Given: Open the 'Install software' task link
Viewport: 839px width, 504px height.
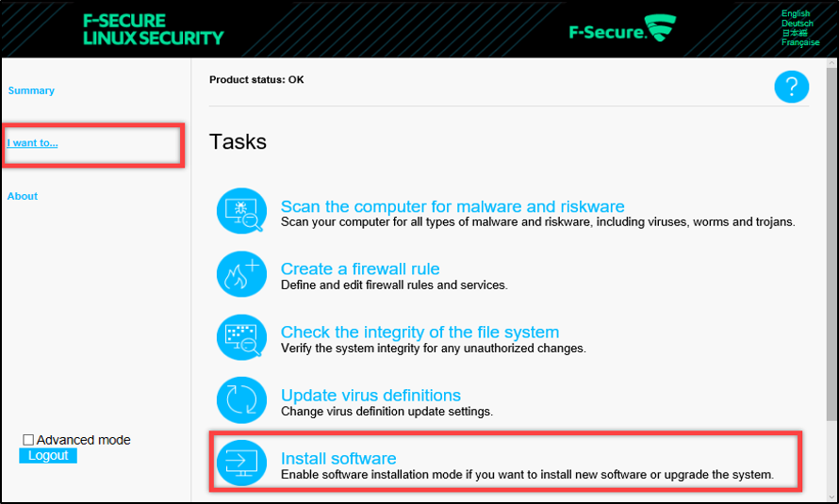Looking at the screenshot, I should click(x=338, y=459).
